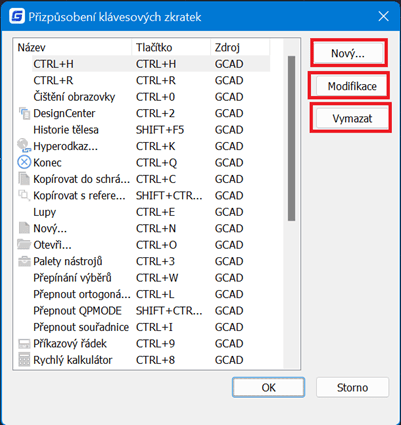The width and height of the screenshot is (401, 425).
Task: Click the Rychlý kalkulátor icon
Action: click(x=24, y=360)
